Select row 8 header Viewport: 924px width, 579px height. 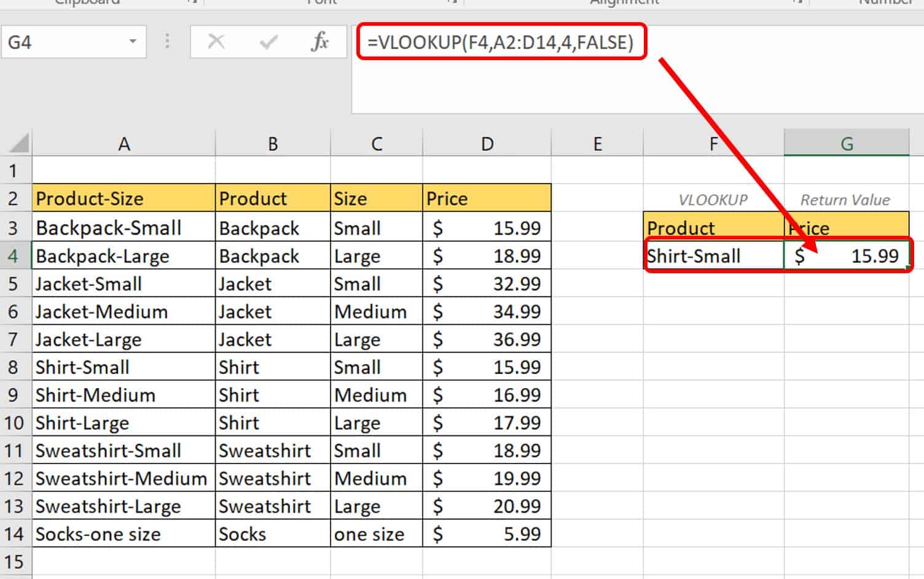tap(14, 367)
